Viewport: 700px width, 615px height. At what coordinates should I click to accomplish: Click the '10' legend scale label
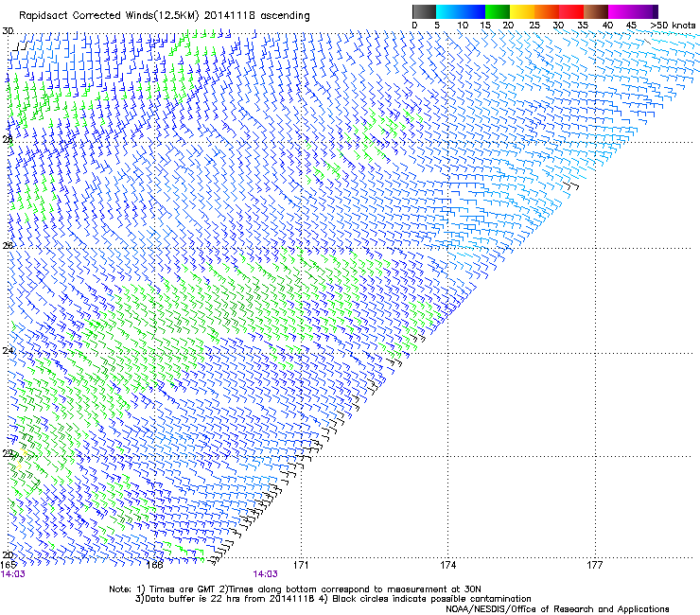[463, 26]
